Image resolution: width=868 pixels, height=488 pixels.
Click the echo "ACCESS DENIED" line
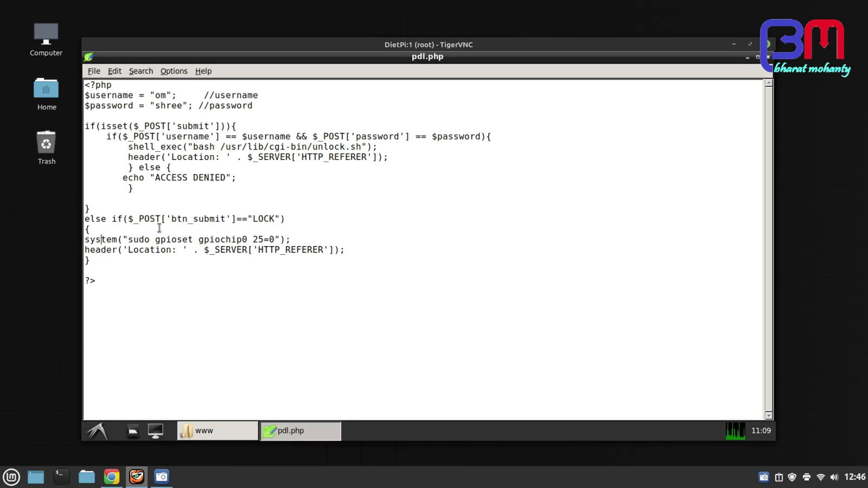(x=179, y=178)
